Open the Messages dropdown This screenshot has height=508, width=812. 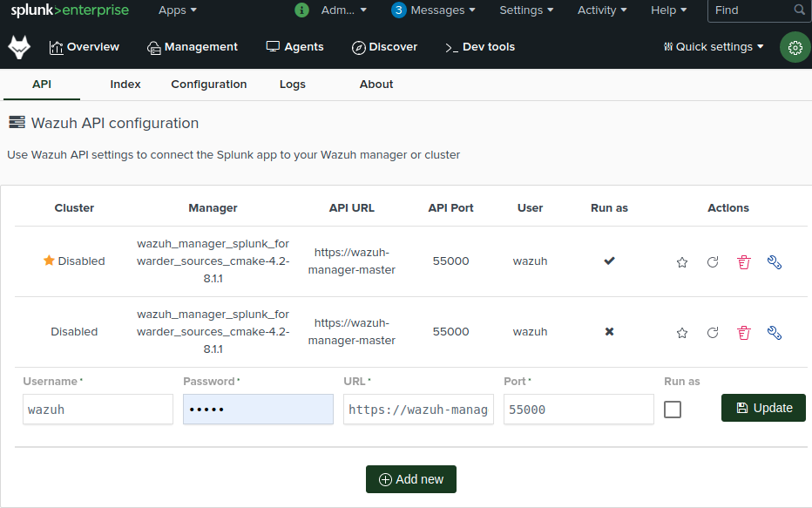coord(433,10)
